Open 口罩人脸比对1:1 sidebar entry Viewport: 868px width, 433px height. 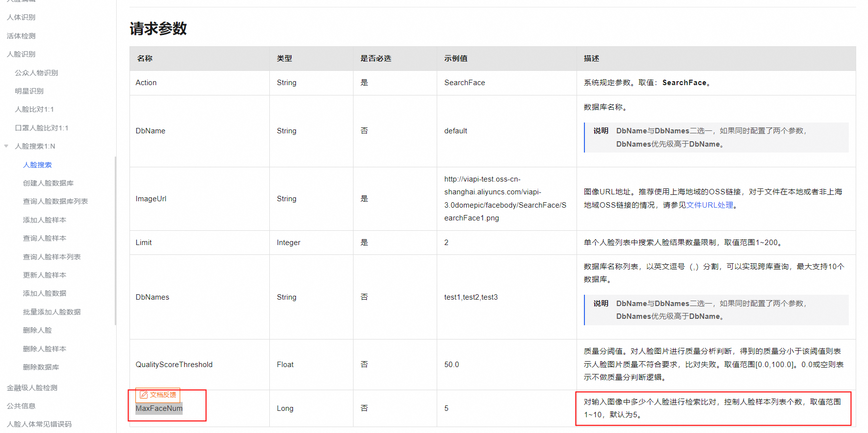click(42, 128)
